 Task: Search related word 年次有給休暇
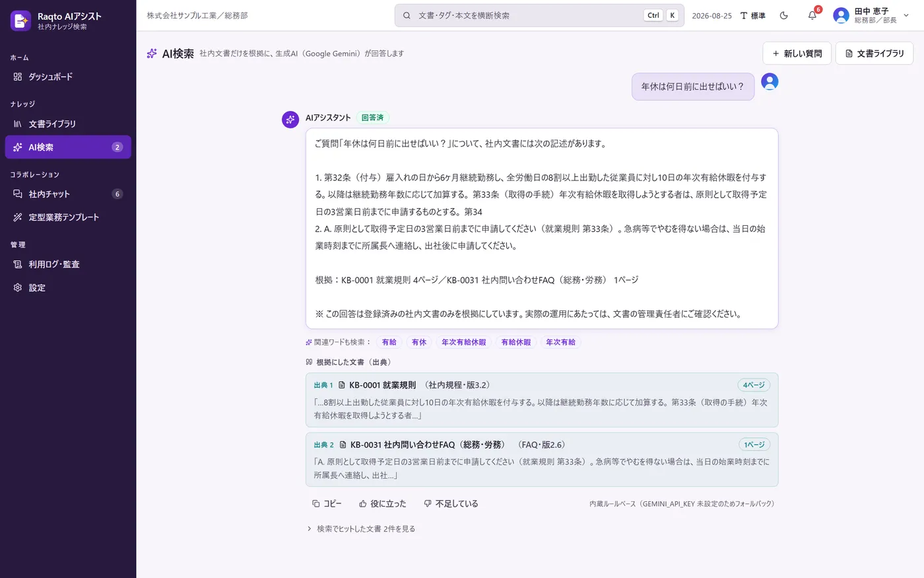click(463, 342)
